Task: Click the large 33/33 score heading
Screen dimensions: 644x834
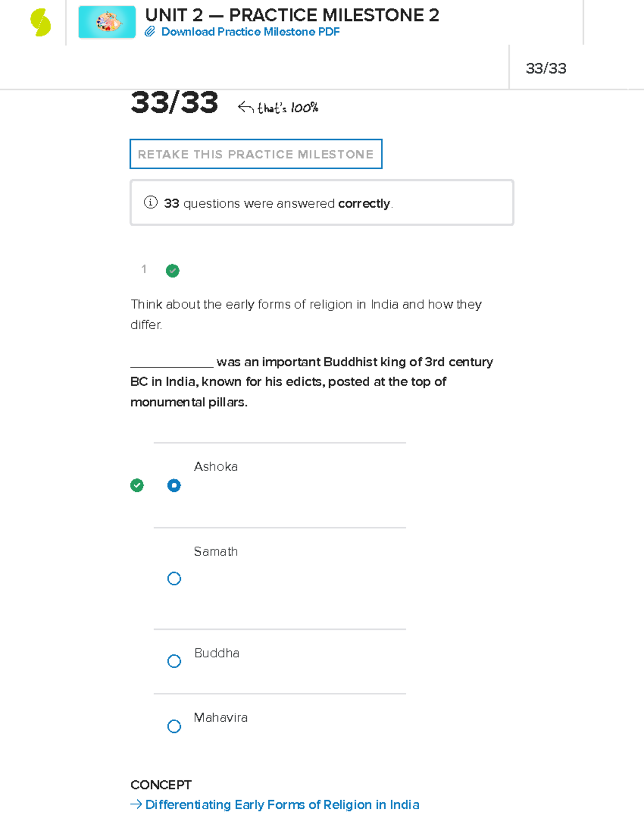Action: point(174,102)
